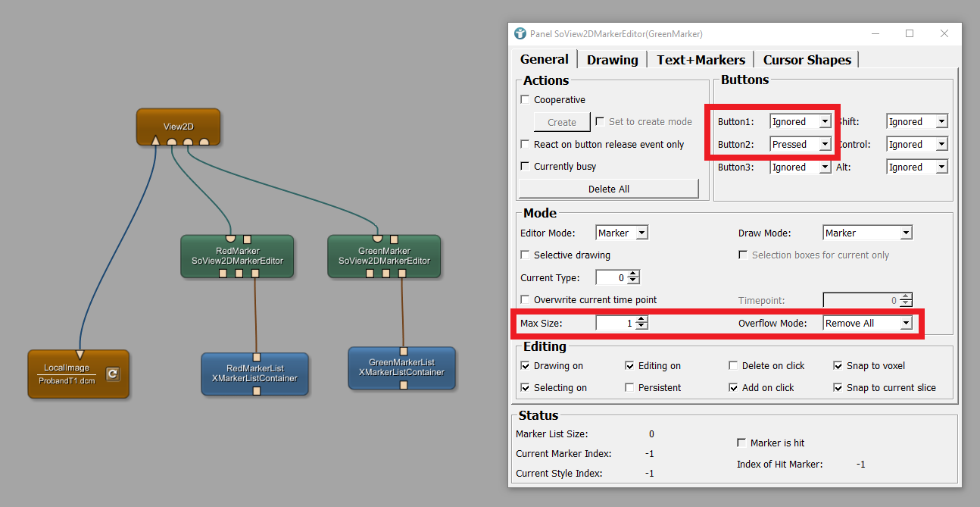Click the Current Type input field
The image size is (980, 507).
pyautogui.click(x=612, y=278)
